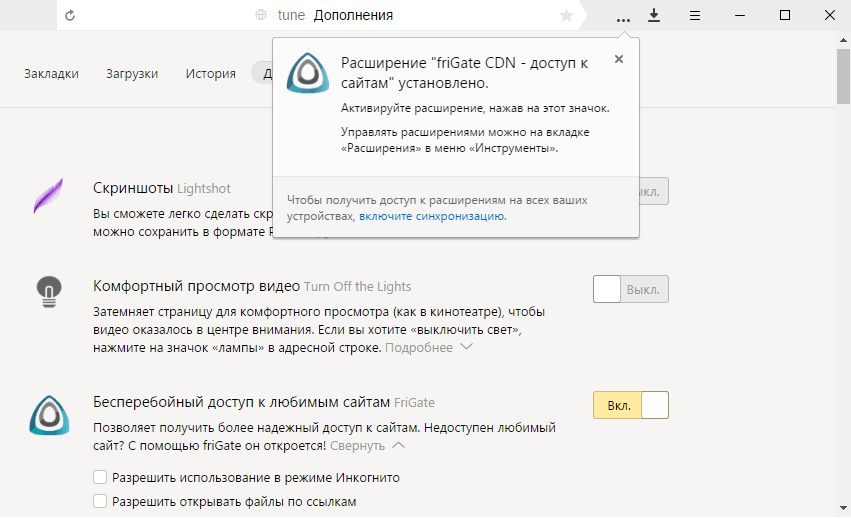Click the globe site info icon
Viewport: 851px width, 519px height.
(261, 15)
